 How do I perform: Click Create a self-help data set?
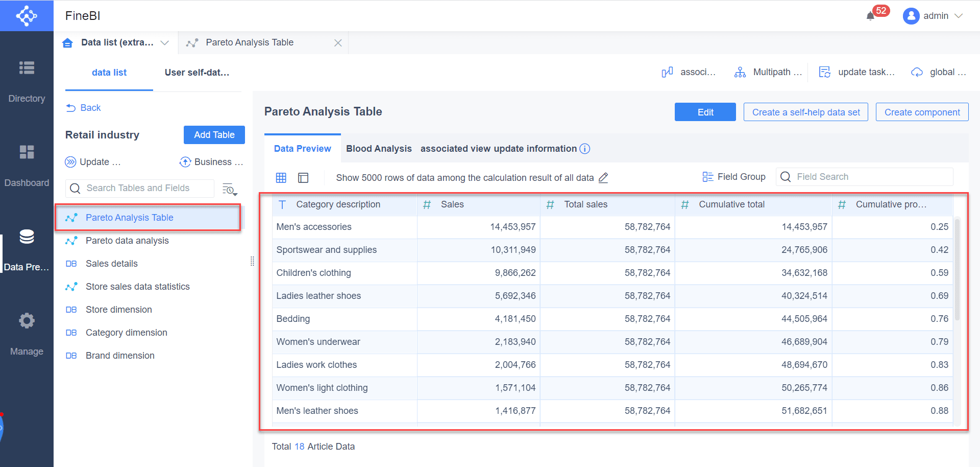(806, 112)
